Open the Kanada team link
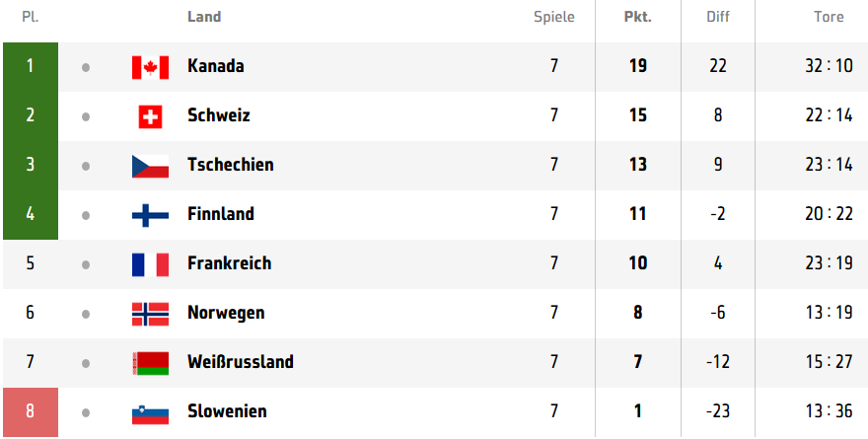Viewport: 868px width, 439px height. pos(216,66)
